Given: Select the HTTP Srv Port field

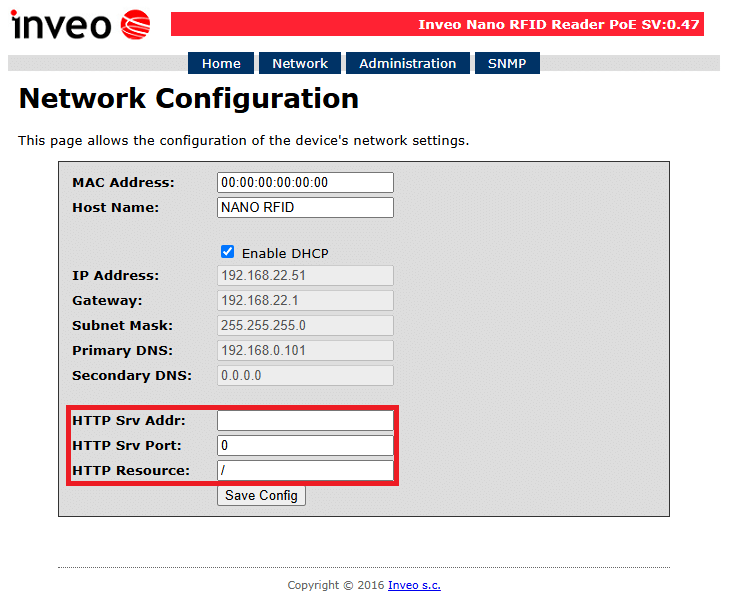Looking at the screenshot, I should click(x=305, y=446).
